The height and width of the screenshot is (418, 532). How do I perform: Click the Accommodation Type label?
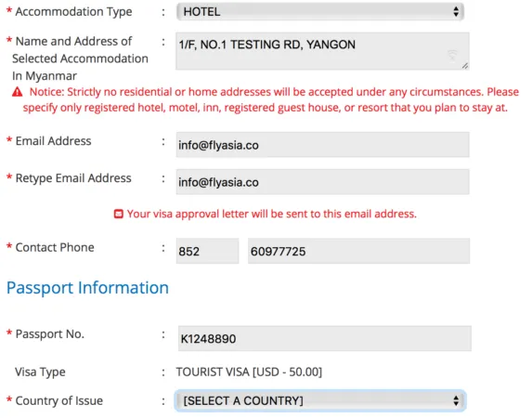click(x=73, y=12)
